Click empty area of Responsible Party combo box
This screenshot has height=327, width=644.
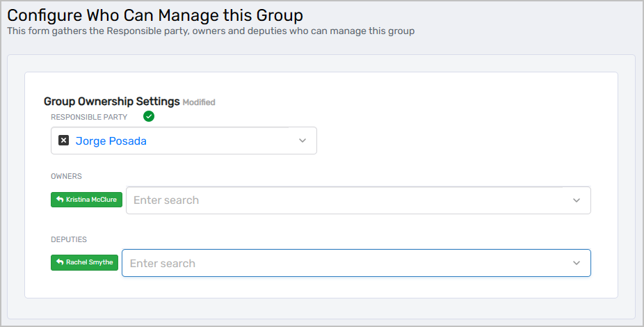[223, 141]
